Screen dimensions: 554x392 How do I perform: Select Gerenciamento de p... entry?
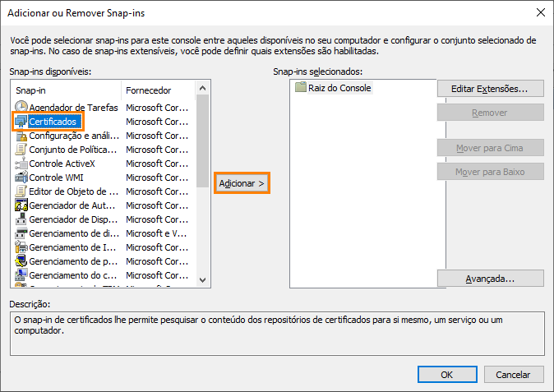click(73, 261)
